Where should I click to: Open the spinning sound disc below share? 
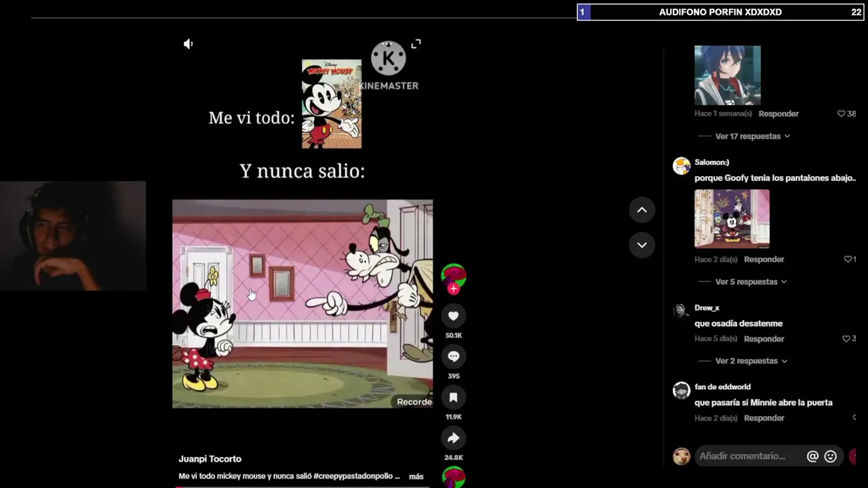click(x=454, y=477)
